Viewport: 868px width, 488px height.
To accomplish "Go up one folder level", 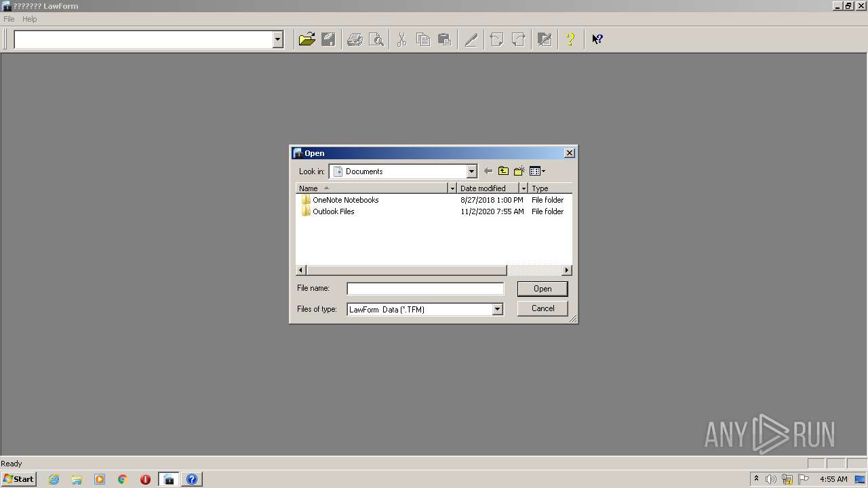I will 503,171.
